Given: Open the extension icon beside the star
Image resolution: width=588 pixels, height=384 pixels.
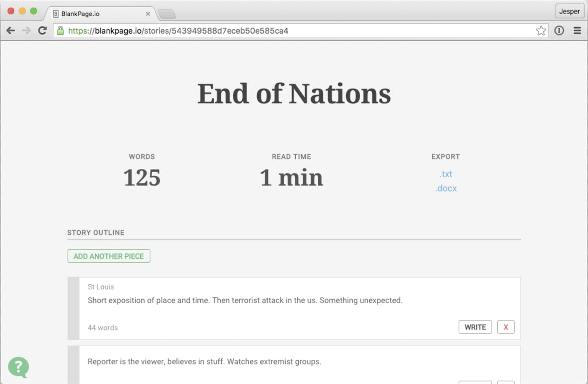Looking at the screenshot, I should click(x=559, y=31).
